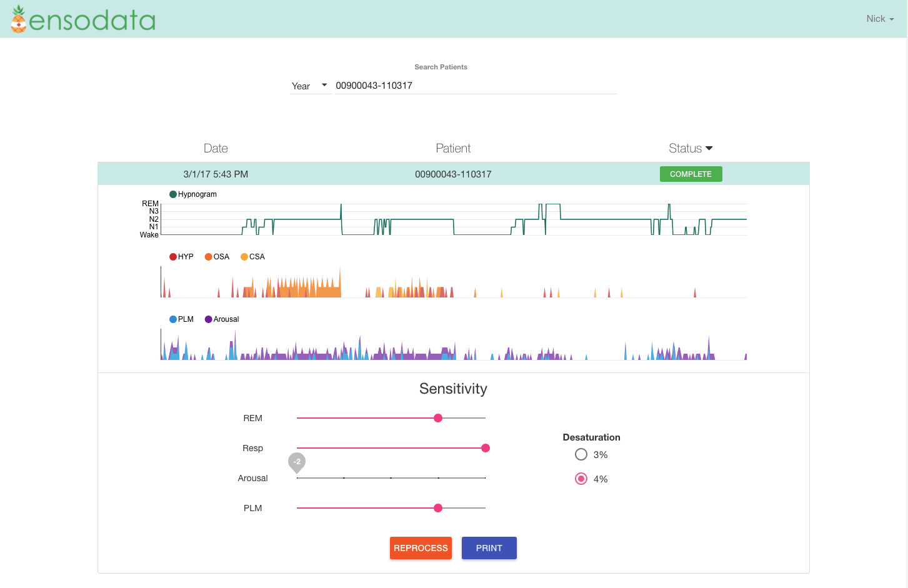The height and width of the screenshot is (588, 908).
Task: Click the Date column header
Action: pyautogui.click(x=216, y=148)
